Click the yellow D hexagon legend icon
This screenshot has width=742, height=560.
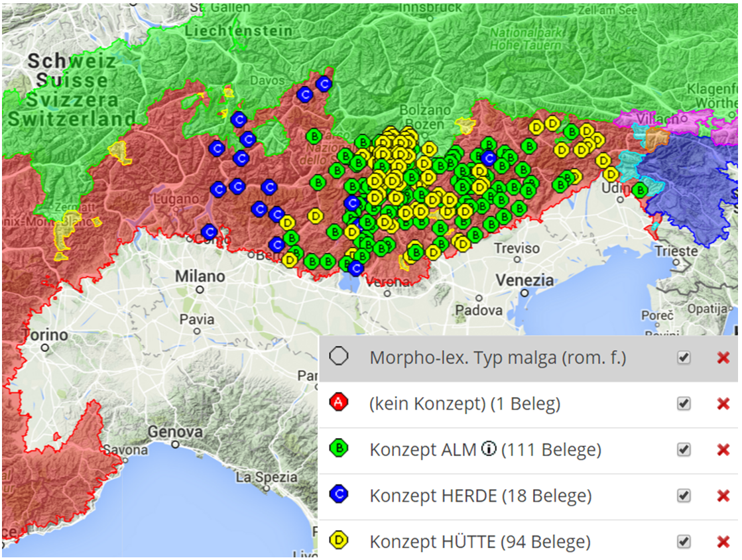339,541
